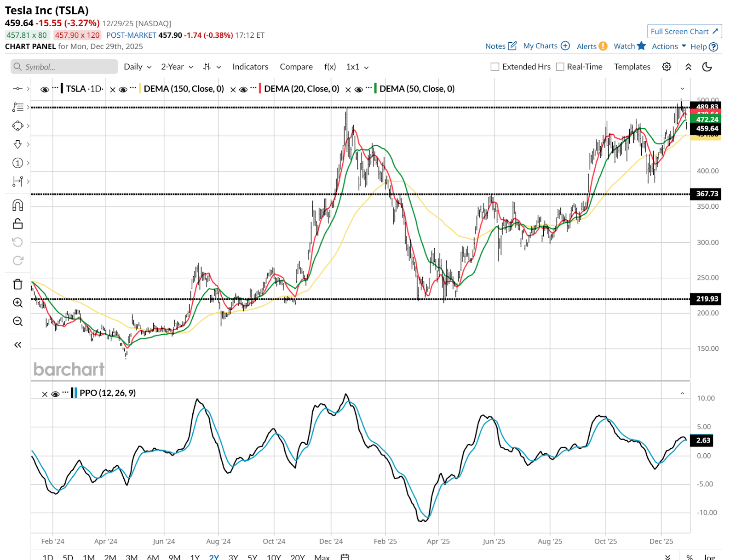Select the 6M time range tab
Viewport: 736px width, 560px height.
click(x=153, y=557)
